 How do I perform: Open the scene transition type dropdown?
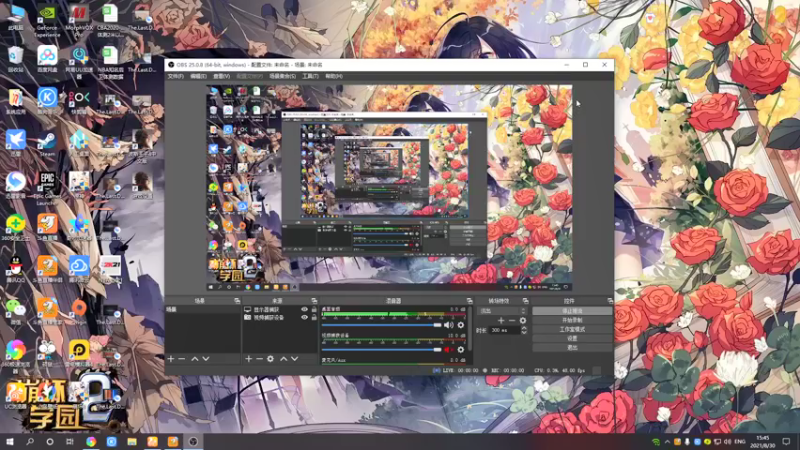502,311
